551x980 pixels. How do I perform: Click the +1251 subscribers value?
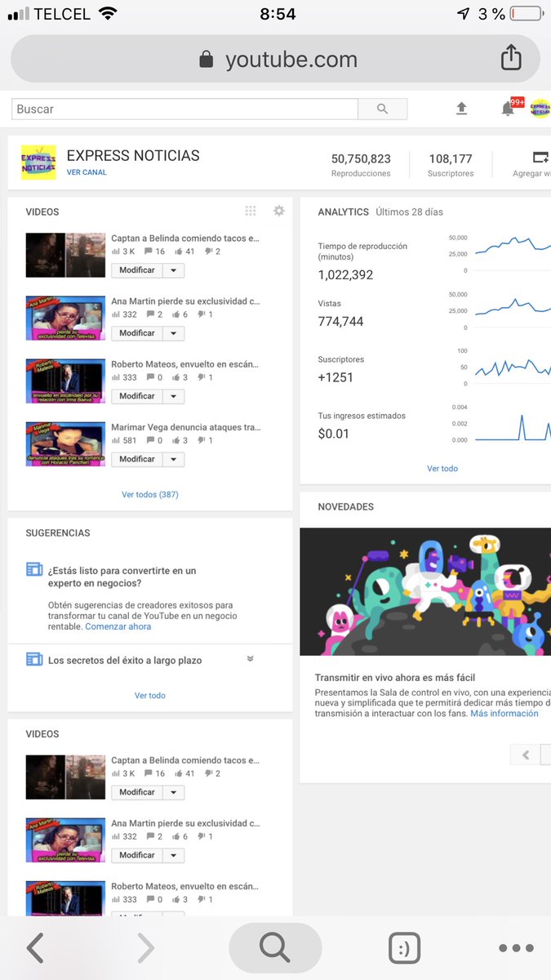coord(335,377)
